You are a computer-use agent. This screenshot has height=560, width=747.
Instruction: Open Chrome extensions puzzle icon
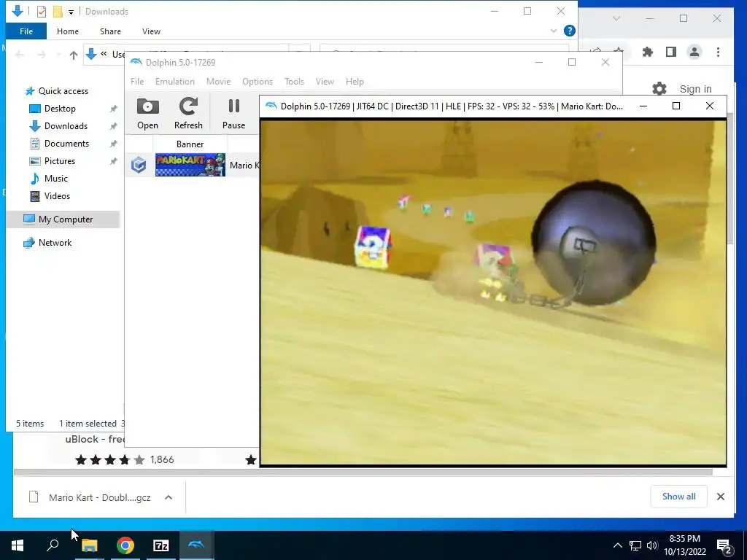coord(648,52)
